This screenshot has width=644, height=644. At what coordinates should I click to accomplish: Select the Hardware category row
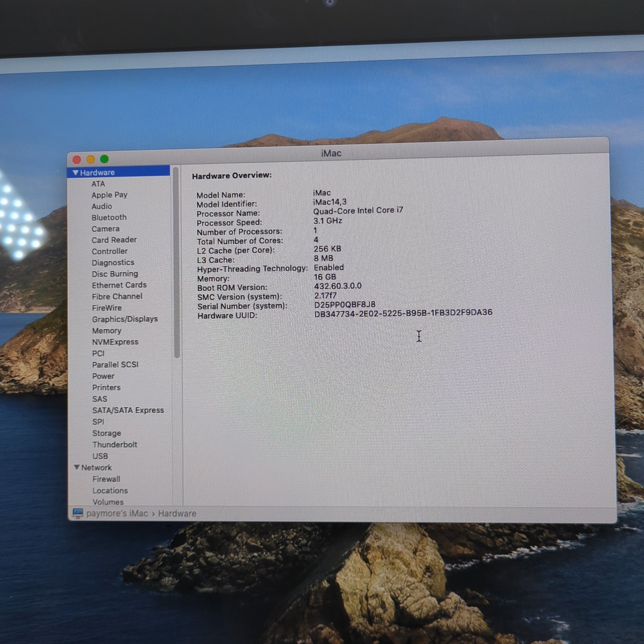tap(119, 172)
